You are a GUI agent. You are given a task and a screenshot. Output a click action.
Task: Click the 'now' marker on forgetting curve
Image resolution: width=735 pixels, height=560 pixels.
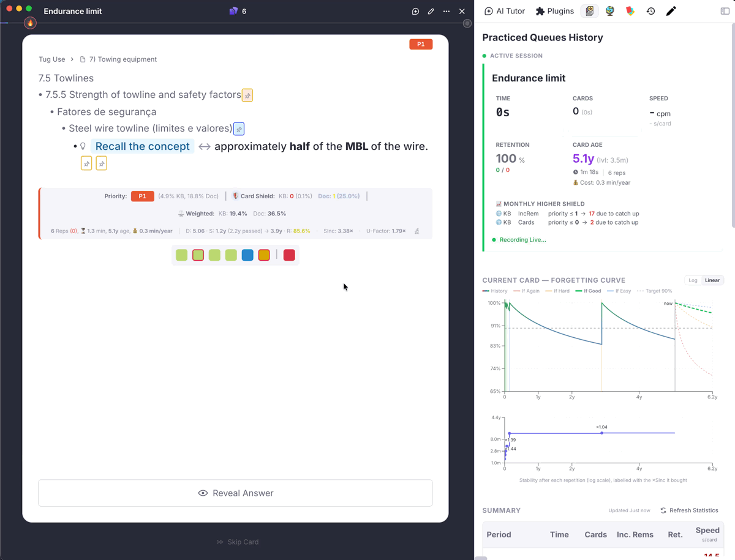[x=668, y=304]
